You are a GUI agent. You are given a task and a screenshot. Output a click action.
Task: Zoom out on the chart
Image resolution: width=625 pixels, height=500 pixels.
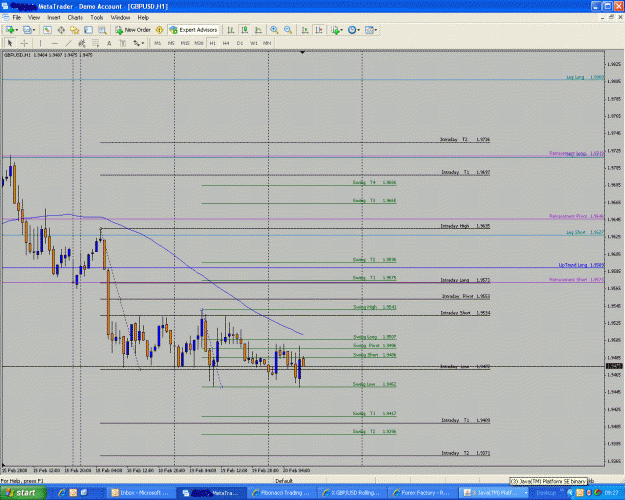click(288, 30)
